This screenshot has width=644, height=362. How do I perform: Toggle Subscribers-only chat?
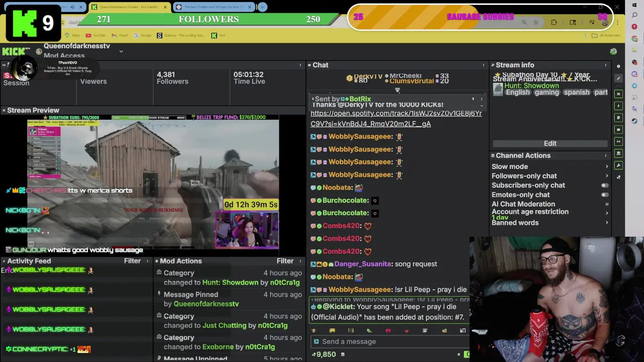(x=604, y=186)
